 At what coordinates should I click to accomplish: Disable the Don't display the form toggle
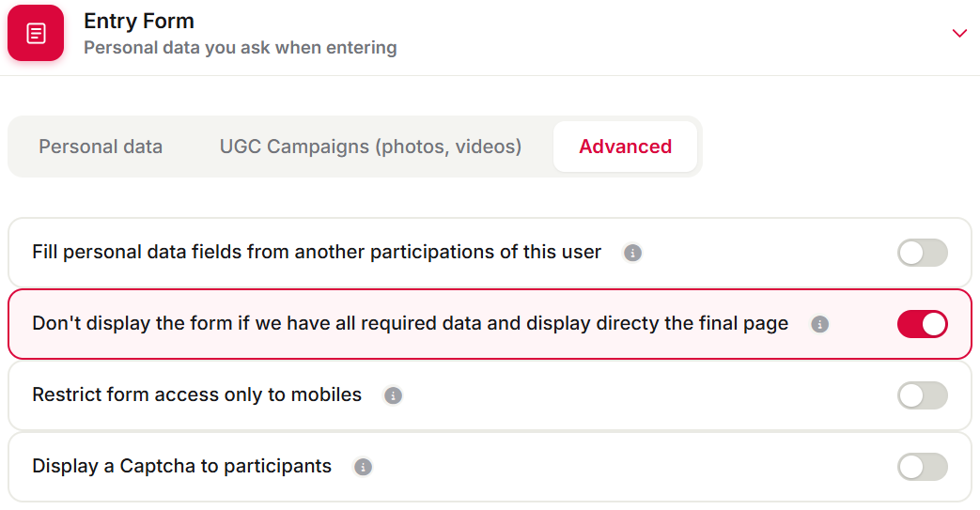pos(923,324)
